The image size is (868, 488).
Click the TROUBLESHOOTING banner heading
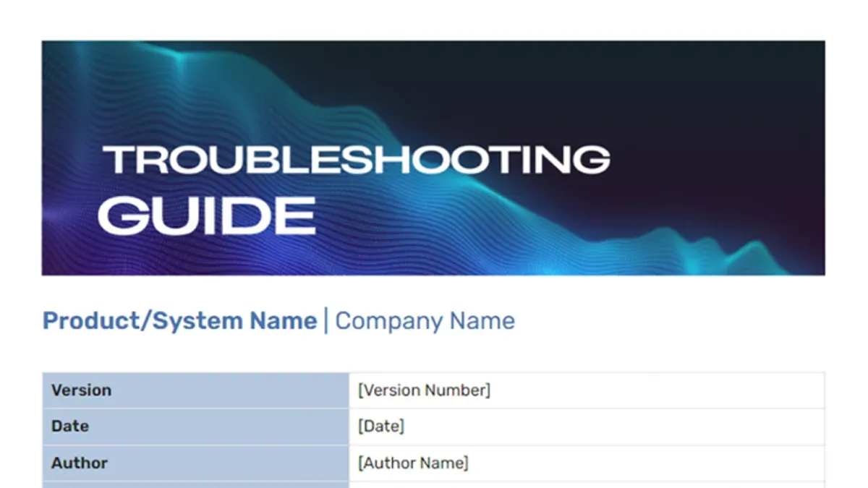(357, 160)
